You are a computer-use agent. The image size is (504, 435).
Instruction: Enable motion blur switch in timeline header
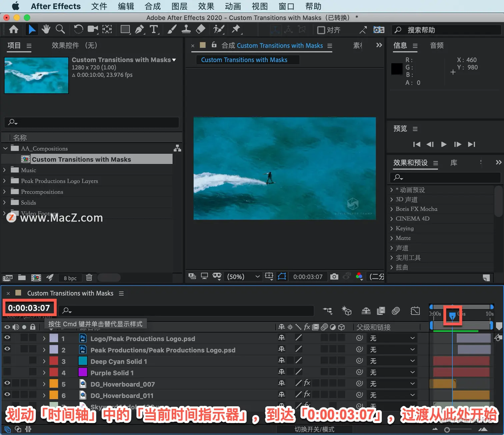(x=396, y=311)
